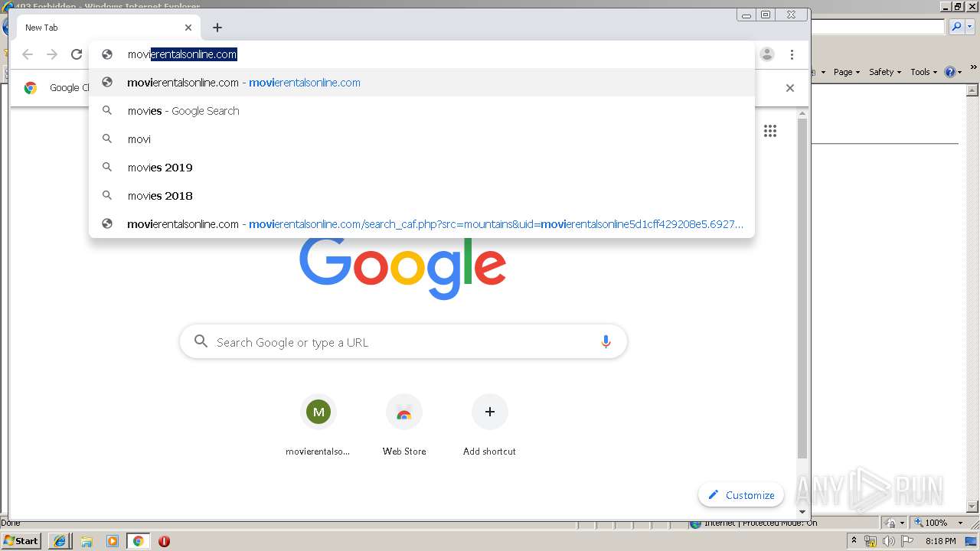Expand IE search provider dropdown
This screenshot has width=980, height=551.
(970, 27)
